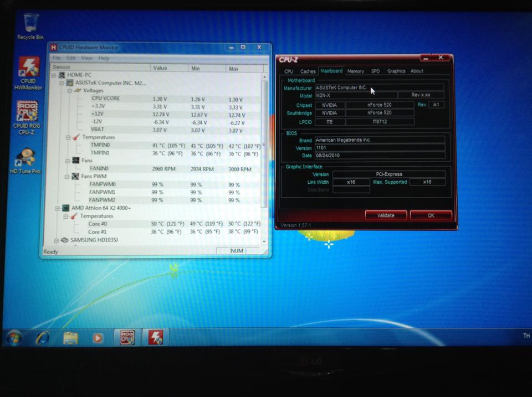Click the Model field M2N-X
The height and width of the screenshot is (397, 532).
(356, 95)
